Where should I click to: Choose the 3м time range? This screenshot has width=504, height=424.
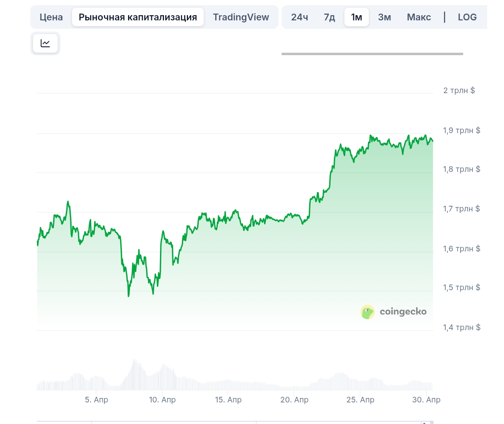click(x=384, y=17)
